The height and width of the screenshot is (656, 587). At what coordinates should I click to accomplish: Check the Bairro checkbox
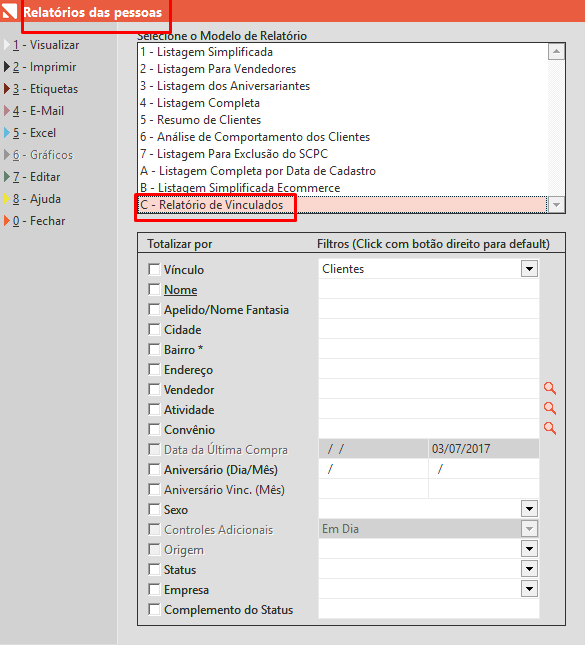pyautogui.click(x=154, y=349)
